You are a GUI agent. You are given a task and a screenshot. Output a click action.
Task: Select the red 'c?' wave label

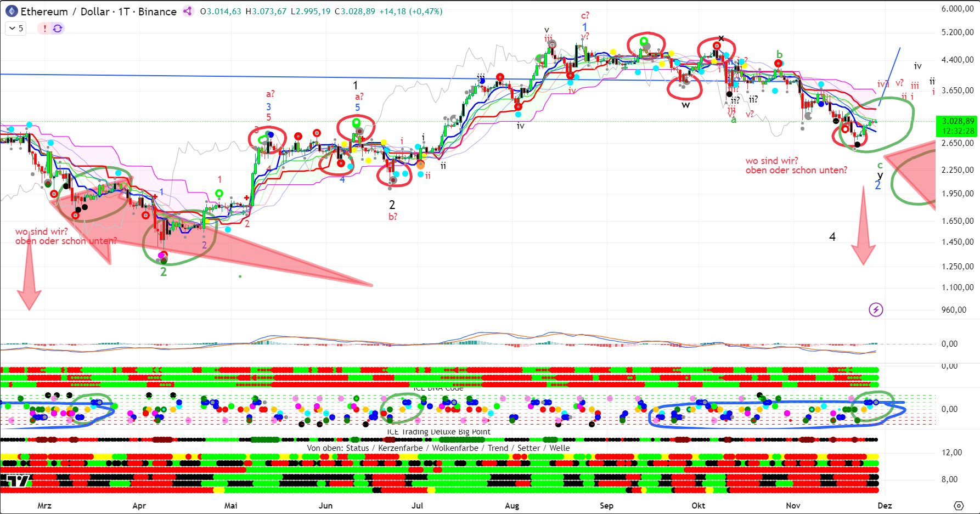[x=585, y=15]
